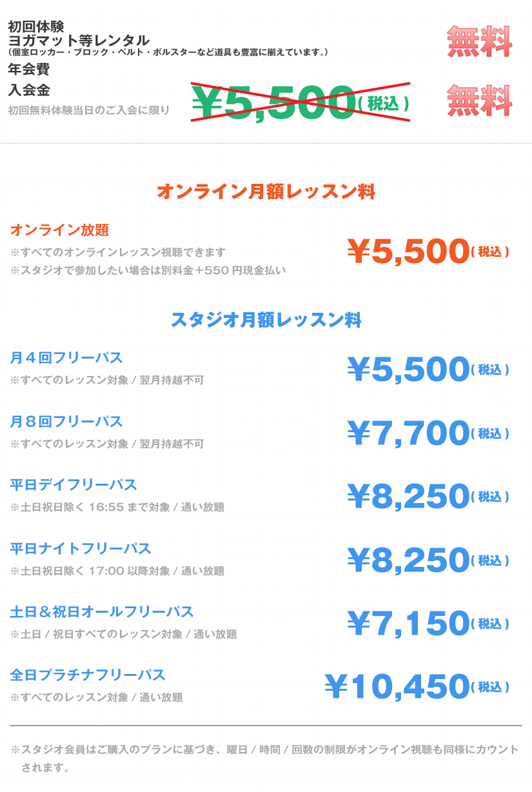Click the 無料 label beside 入会金
The image size is (532, 792).
[480, 101]
